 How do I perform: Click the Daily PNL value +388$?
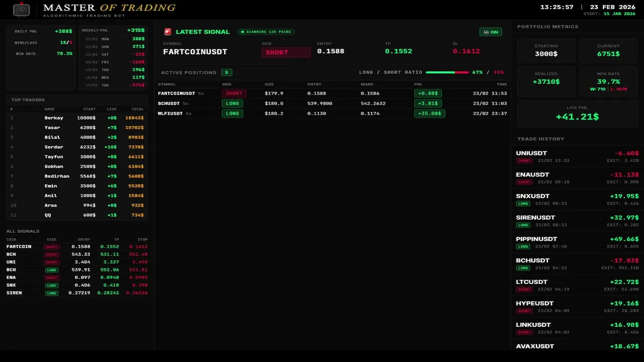tap(63, 31)
